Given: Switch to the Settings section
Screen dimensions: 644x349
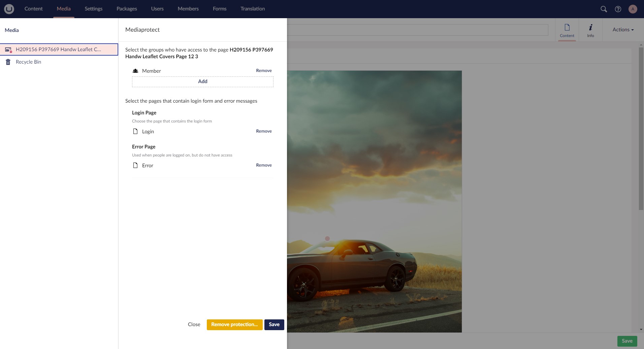Looking at the screenshot, I should [93, 9].
